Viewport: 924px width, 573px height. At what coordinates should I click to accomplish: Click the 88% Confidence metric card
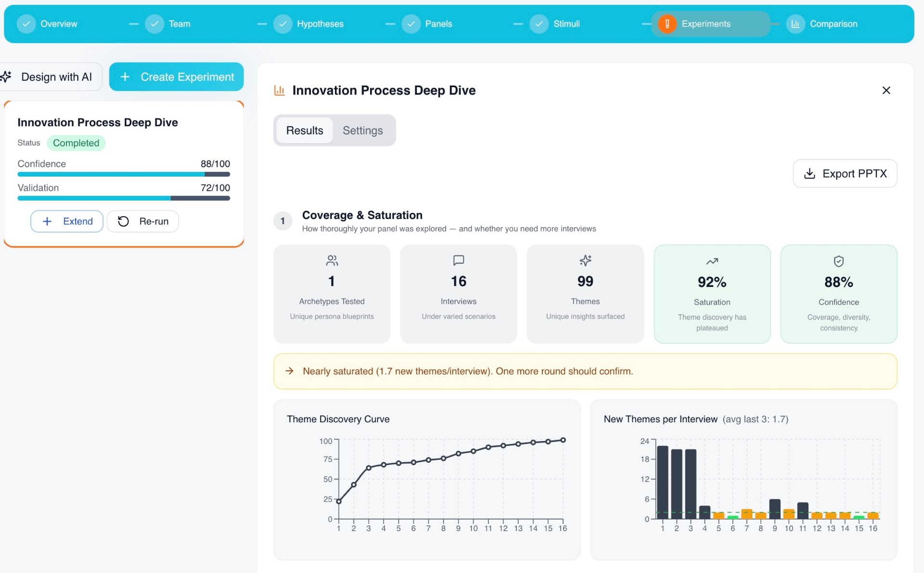(x=838, y=294)
